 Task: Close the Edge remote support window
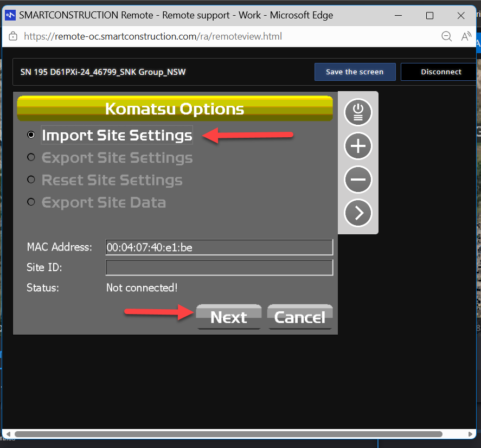461,15
